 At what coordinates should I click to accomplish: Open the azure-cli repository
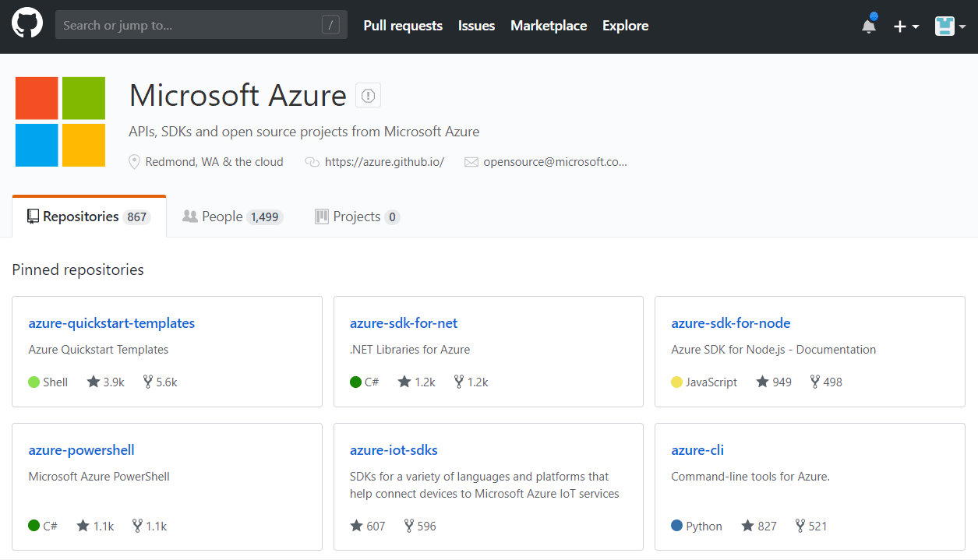coord(697,450)
